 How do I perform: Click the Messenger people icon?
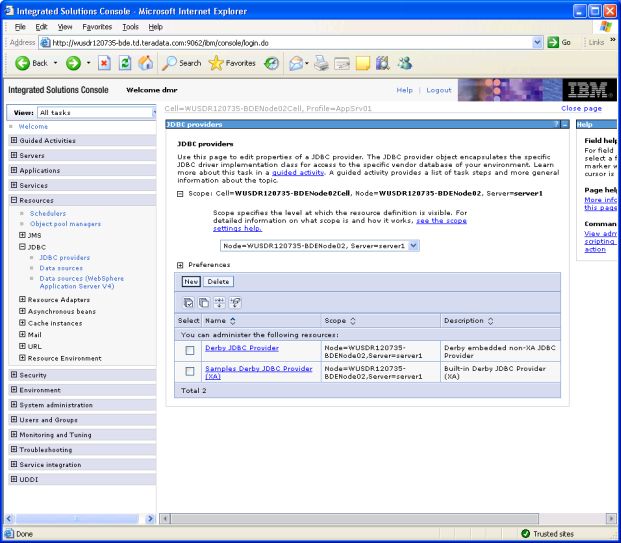tap(405, 63)
